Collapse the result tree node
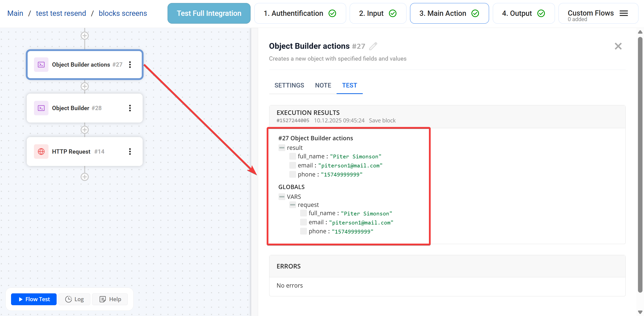The image size is (644, 316). [x=282, y=148]
